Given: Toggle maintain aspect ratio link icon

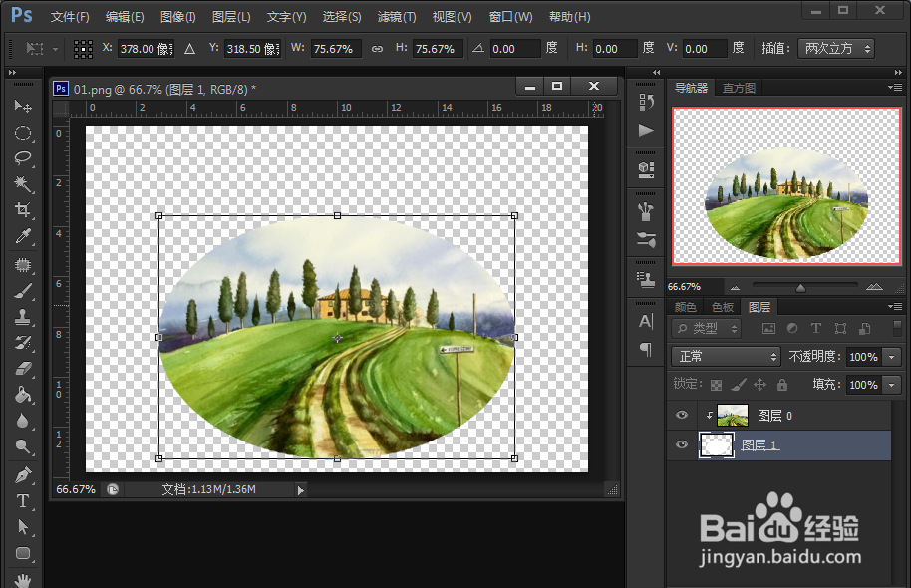Looking at the screenshot, I should click(x=377, y=49).
